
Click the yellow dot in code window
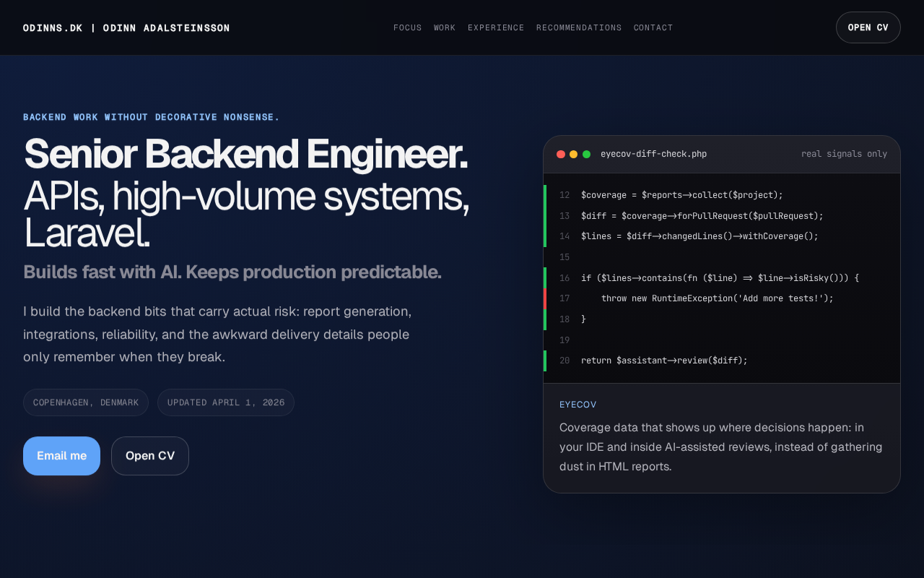(574, 154)
